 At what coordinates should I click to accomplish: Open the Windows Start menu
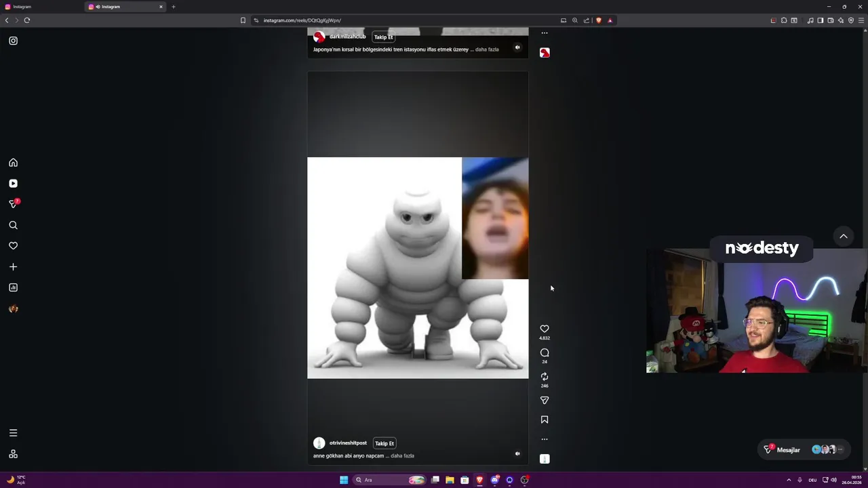point(344,480)
